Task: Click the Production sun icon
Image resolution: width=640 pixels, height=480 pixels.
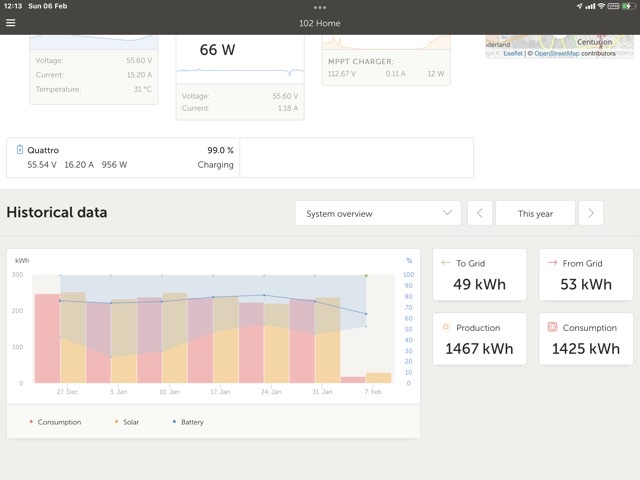Action: [446, 327]
